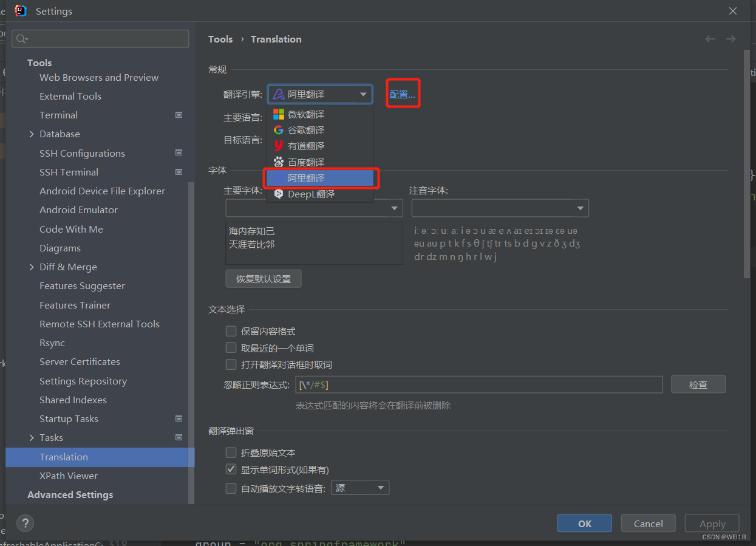
Task: Click the Startup Tasks project-level icon
Action: click(x=179, y=418)
